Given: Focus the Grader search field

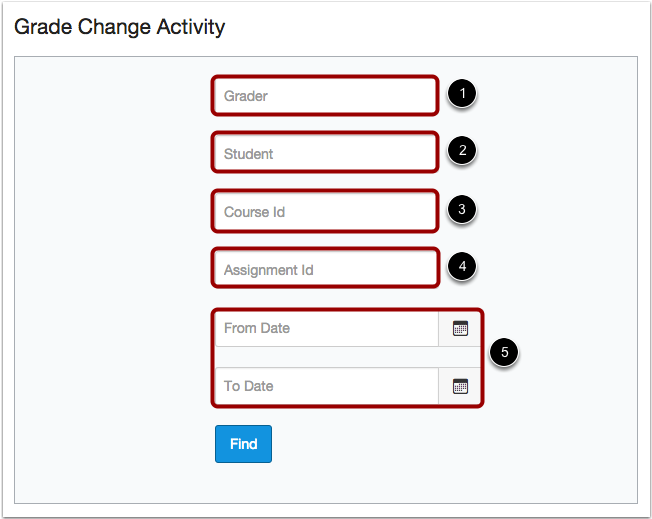Looking at the screenshot, I should point(325,96).
